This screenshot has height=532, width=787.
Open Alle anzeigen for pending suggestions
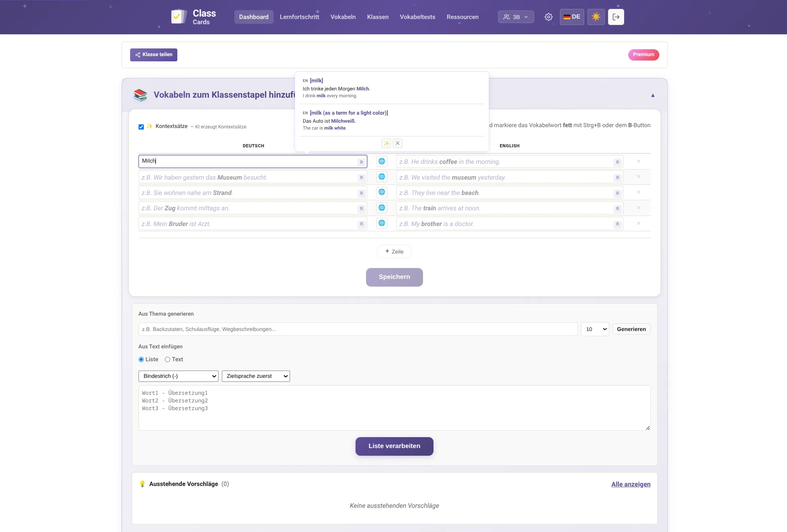(630, 484)
